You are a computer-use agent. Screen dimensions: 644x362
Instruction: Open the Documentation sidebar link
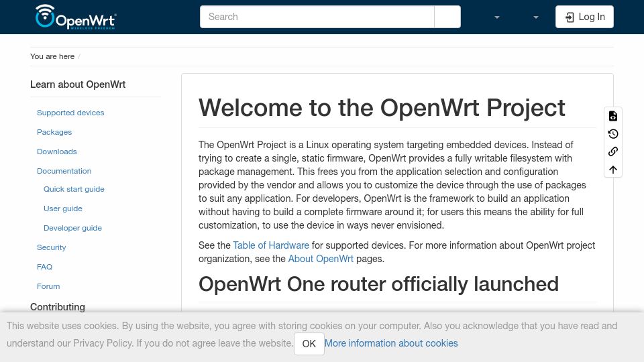(64, 171)
